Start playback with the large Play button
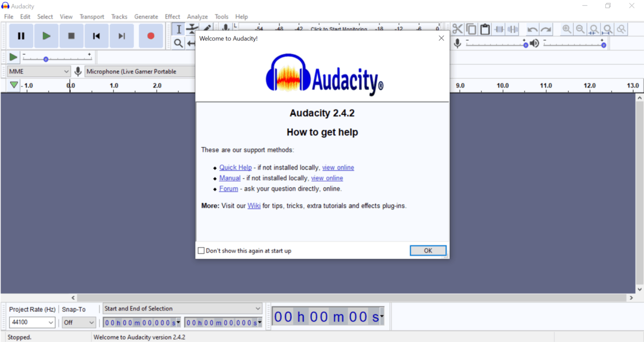This screenshot has height=342, width=644. point(46,36)
